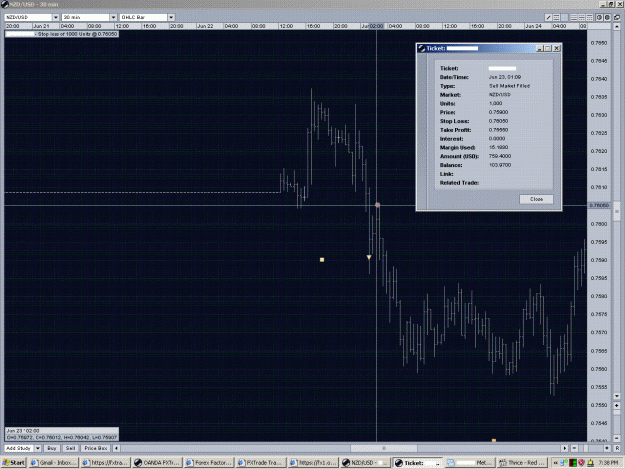Click the 0.76050 highlighted price on scale
625x469 pixels.
[x=599, y=206]
